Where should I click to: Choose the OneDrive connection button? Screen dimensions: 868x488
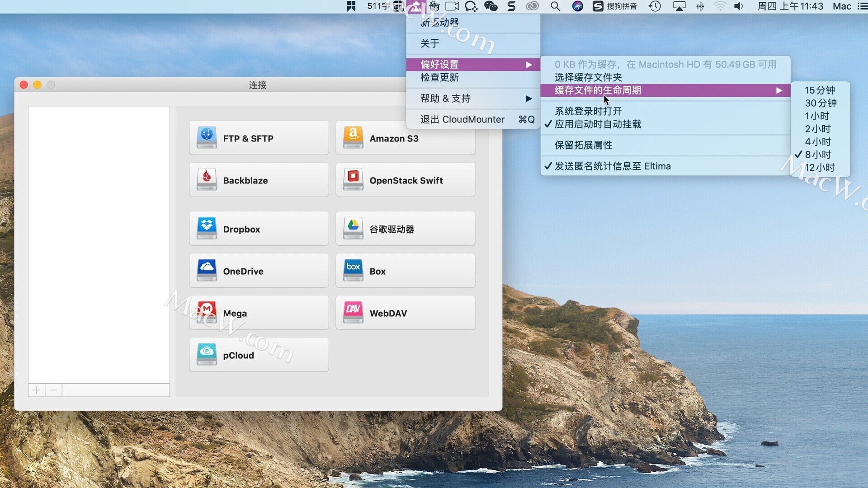click(259, 271)
